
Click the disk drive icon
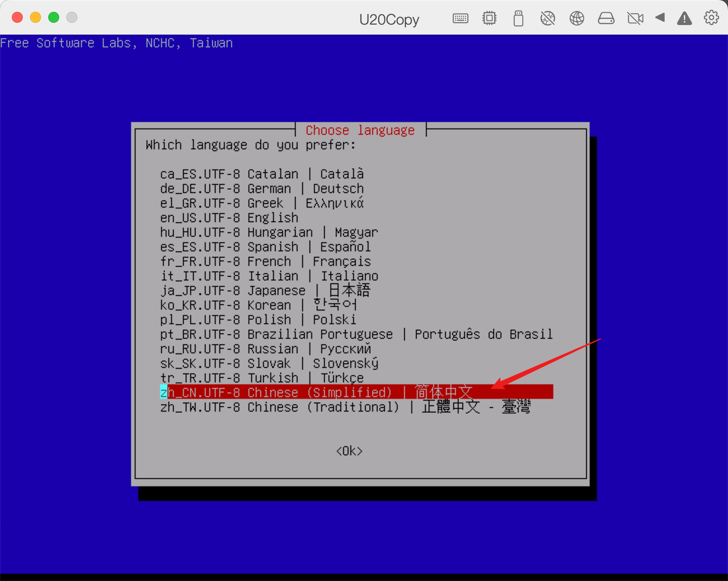[x=606, y=18]
